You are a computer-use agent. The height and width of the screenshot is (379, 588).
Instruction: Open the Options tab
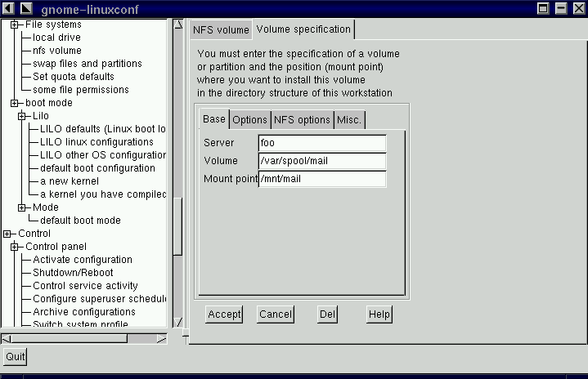pos(249,120)
